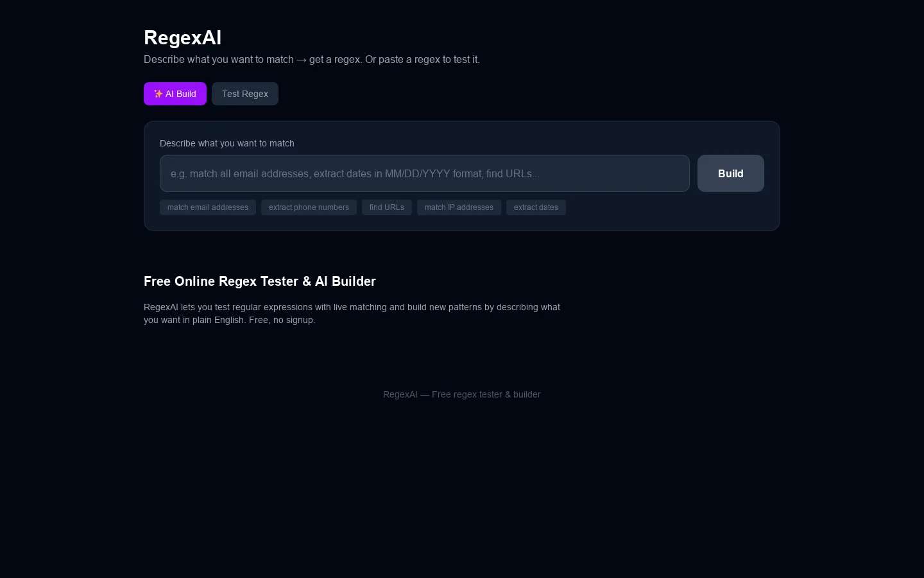Click the paragraph starting 'RegexAI lets you test'
The image size is (924, 578).
coord(352,313)
